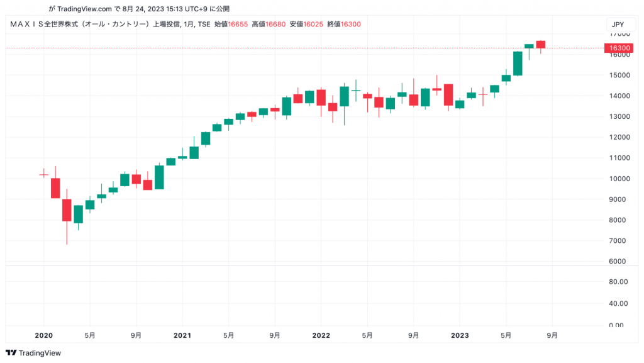Click the 5月 label between 2023 and 9月
Image resolution: width=644 pixels, height=363 pixels.
[506, 335]
